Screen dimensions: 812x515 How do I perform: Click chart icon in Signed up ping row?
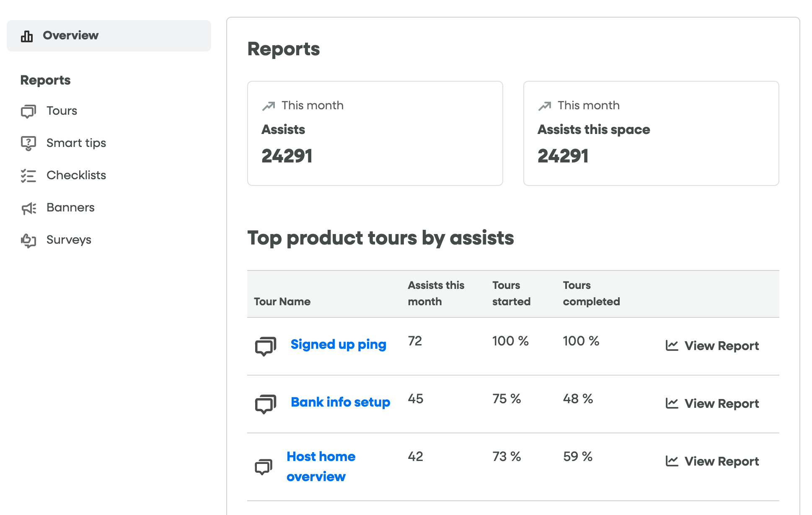(672, 346)
